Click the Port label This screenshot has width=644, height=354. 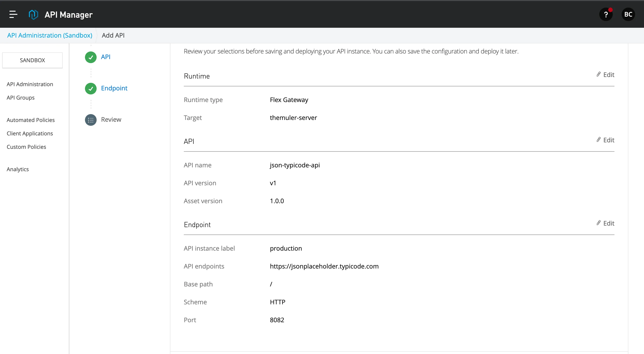tap(190, 320)
